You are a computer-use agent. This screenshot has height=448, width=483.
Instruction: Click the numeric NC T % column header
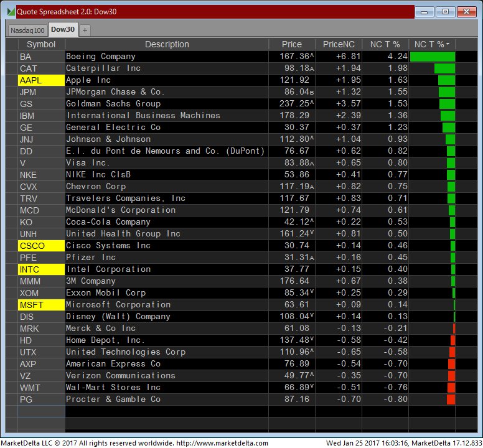(x=385, y=44)
